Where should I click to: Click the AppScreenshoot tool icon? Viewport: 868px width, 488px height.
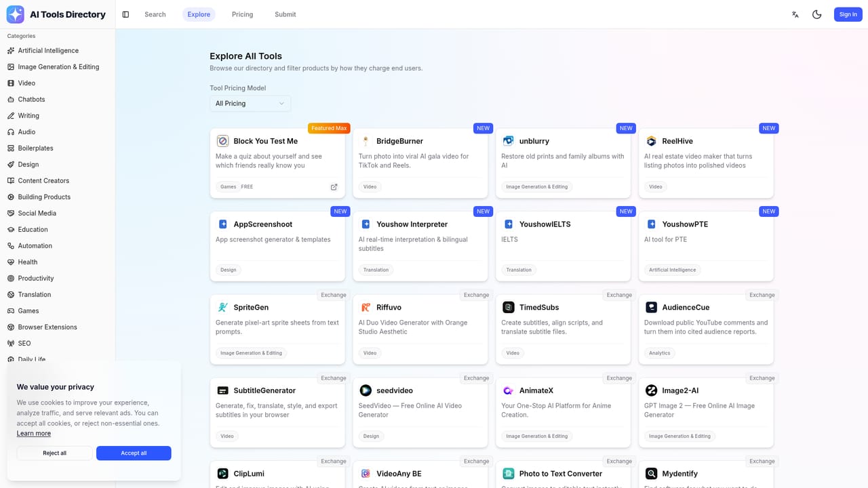[x=222, y=224]
